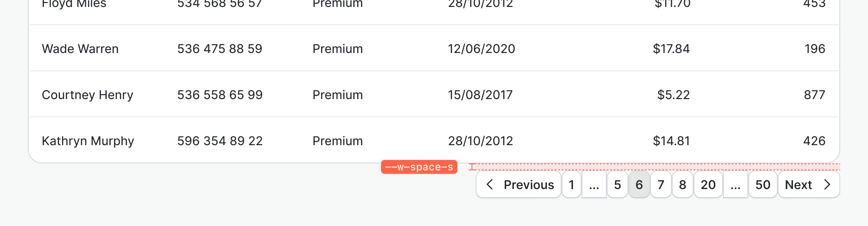Jump to last page 50
Screen dimensions: 868x226
(763, 185)
